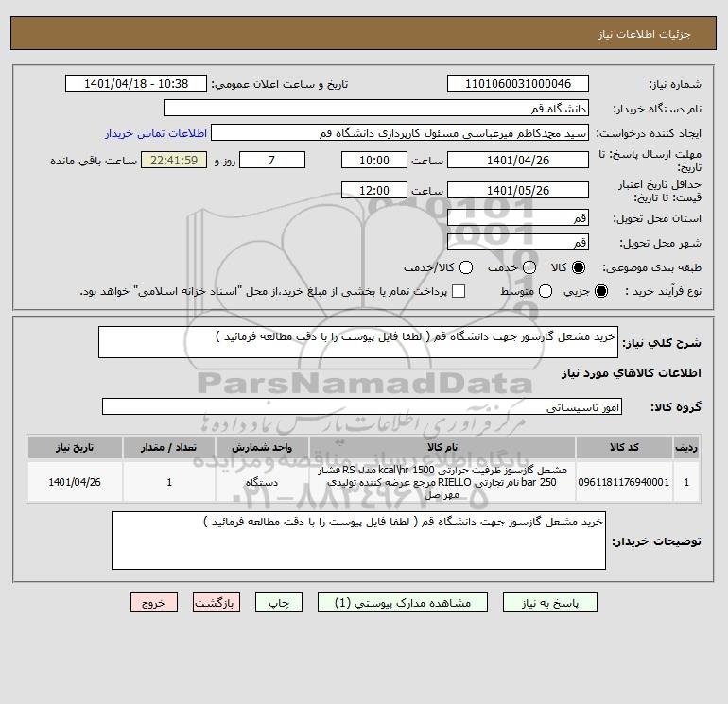The width and height of the screenshot is (728, 704).
Task: Click the requester field سید محمدکاظم میرعباسی
Action: tap(400, 133)
